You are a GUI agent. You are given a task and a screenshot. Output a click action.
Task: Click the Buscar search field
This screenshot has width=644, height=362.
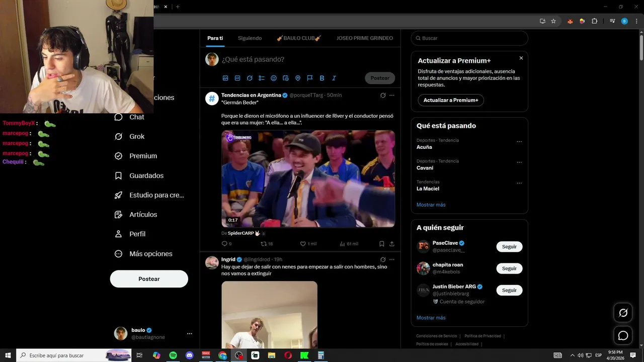click(x=469, y=38)
